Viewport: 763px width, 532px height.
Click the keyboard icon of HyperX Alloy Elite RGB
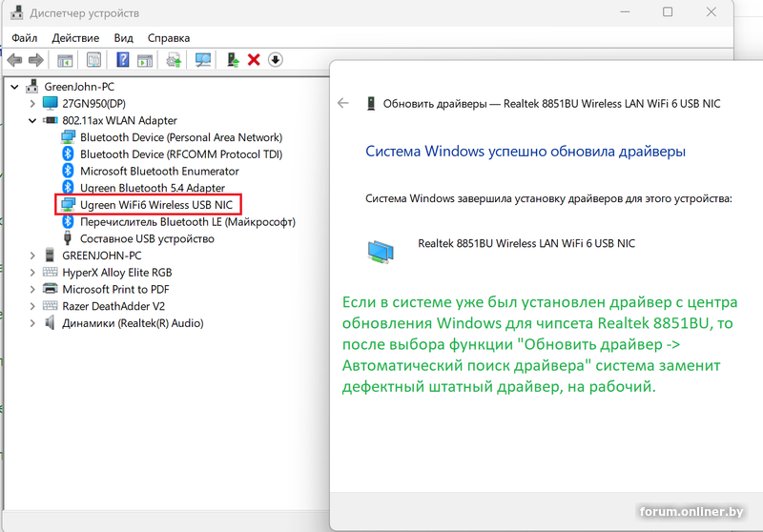(51, 272)
